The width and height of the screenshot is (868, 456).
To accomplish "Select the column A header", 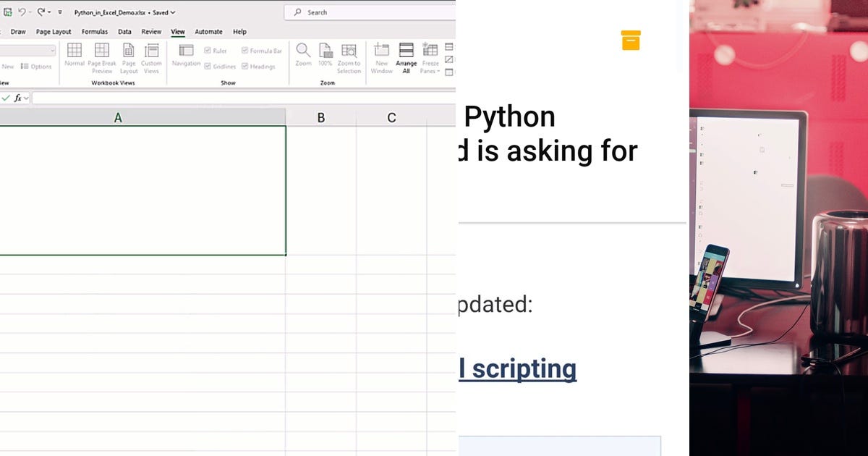I will click(x=118, y=117).
